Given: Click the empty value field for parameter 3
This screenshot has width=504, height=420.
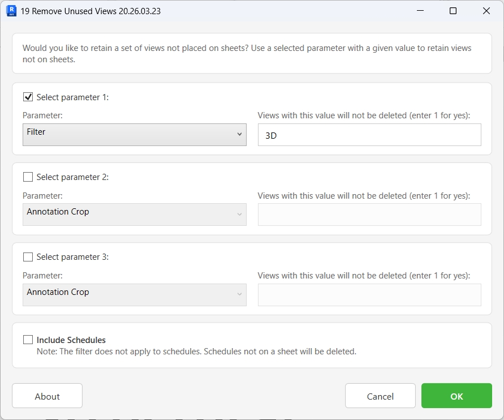Looking at the screenshot, I should coord(369,295).
